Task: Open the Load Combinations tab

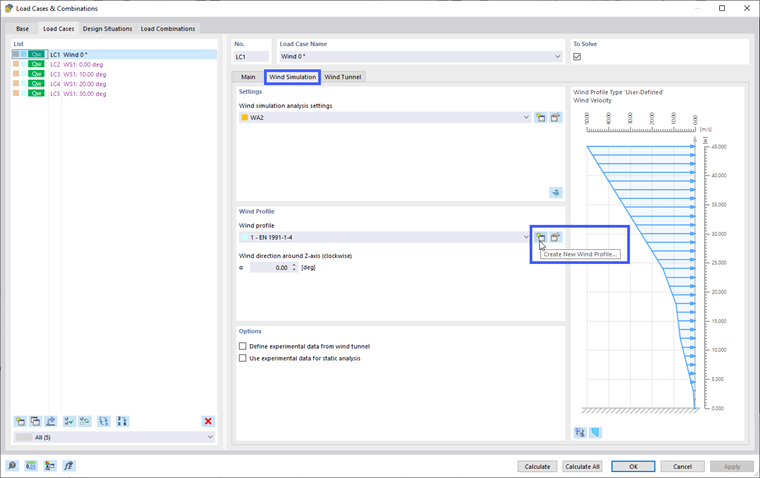Action: pyautogui.click(x=168, y=29)
